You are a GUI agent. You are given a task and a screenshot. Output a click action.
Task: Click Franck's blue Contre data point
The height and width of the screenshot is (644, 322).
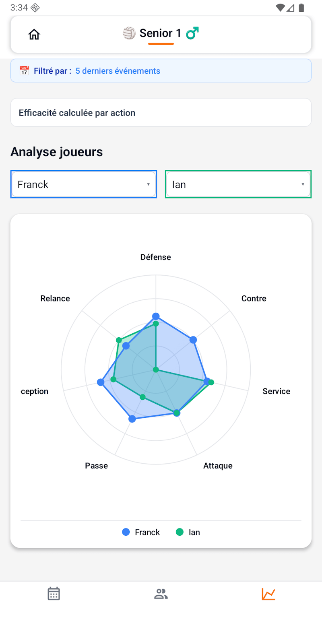point(193,340)
